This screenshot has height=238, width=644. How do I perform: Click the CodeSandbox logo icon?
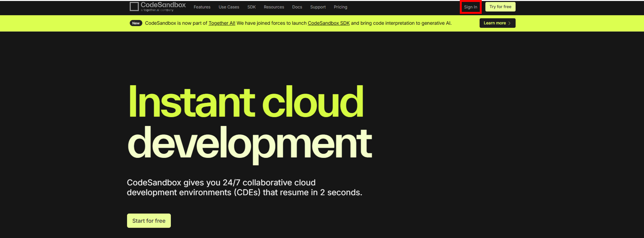tap(134, 6)
